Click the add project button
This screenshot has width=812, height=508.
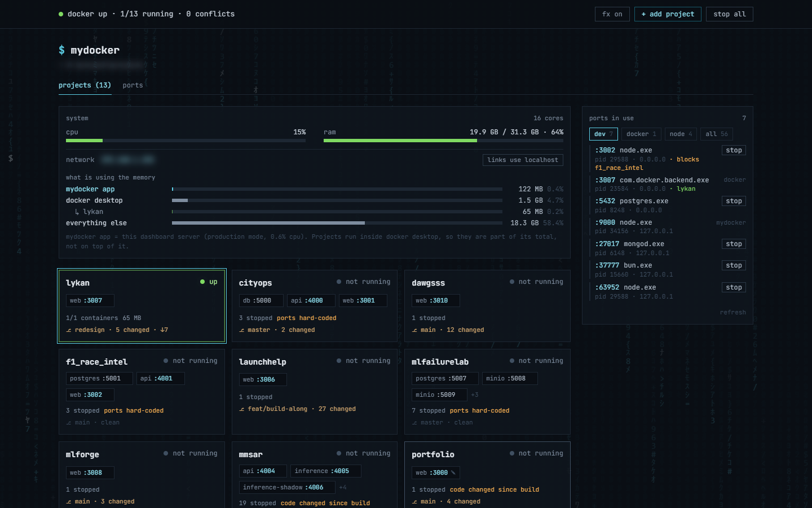[668, 14]
